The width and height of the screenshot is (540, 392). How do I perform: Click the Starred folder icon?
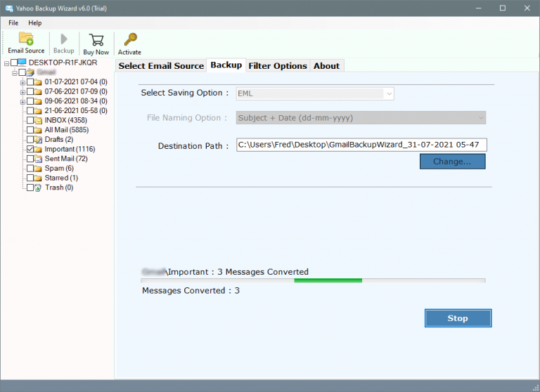38,178
